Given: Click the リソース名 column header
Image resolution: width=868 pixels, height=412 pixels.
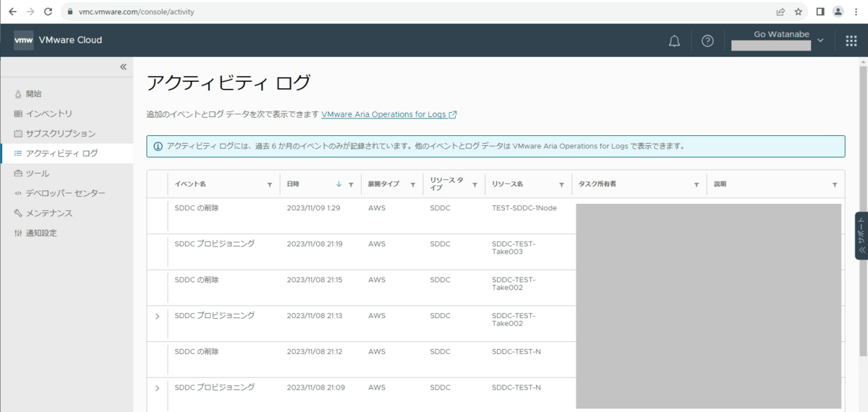Looking at the screenshot, I should (x=507, y=184).
